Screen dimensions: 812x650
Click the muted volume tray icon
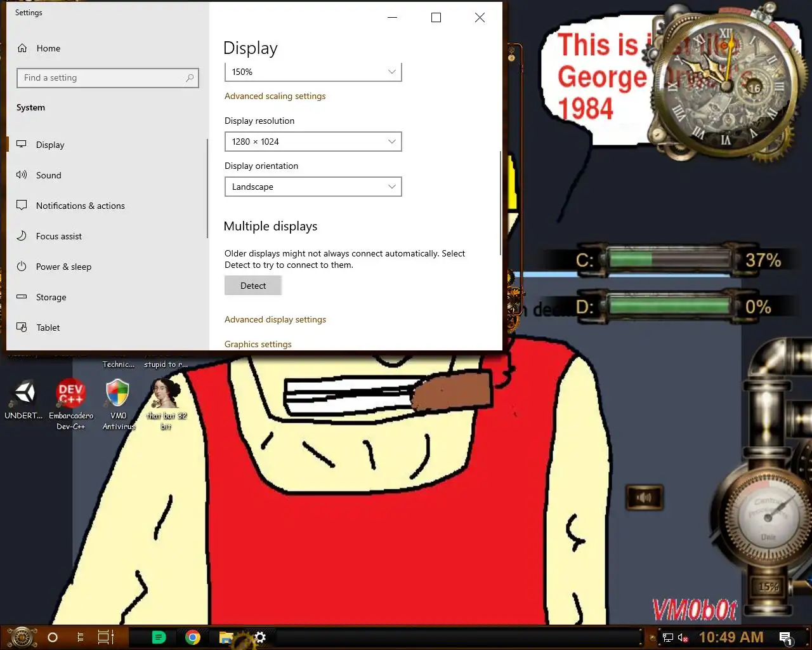point(683,637)
